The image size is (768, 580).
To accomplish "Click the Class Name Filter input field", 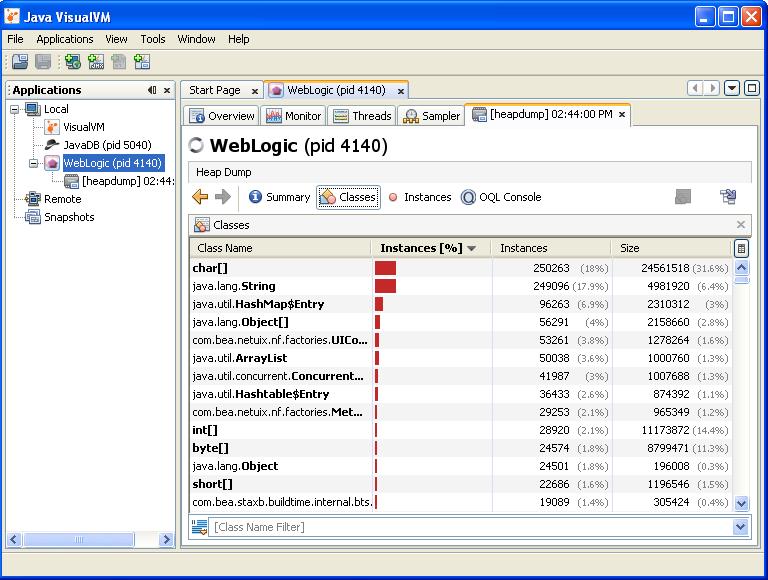I will (x=470, y=527).
